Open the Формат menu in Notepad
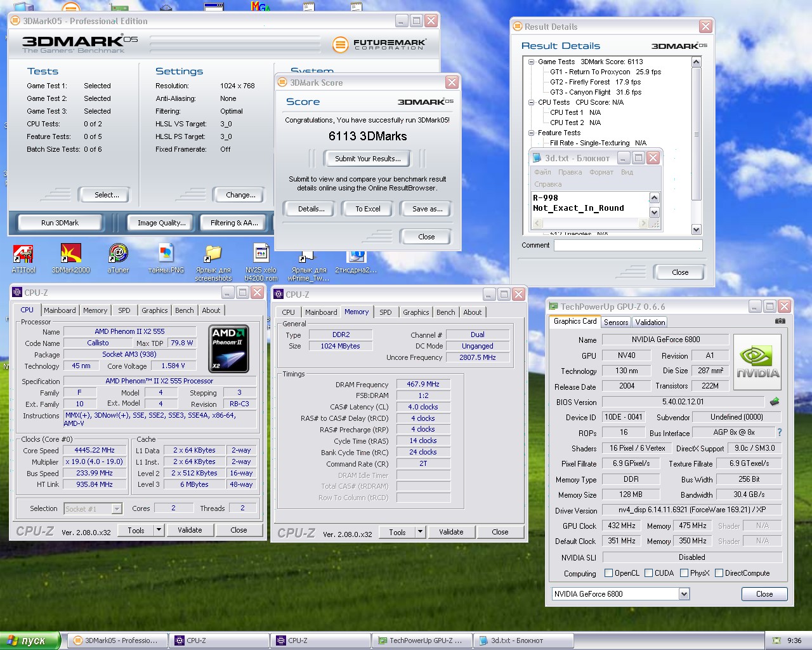812x650 pixels. tap(601, 172)
